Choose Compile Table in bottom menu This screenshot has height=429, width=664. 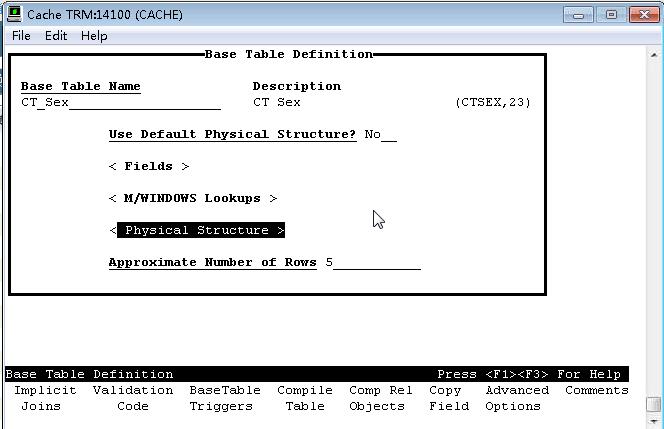pyautogui.click(x=305, y=398)
